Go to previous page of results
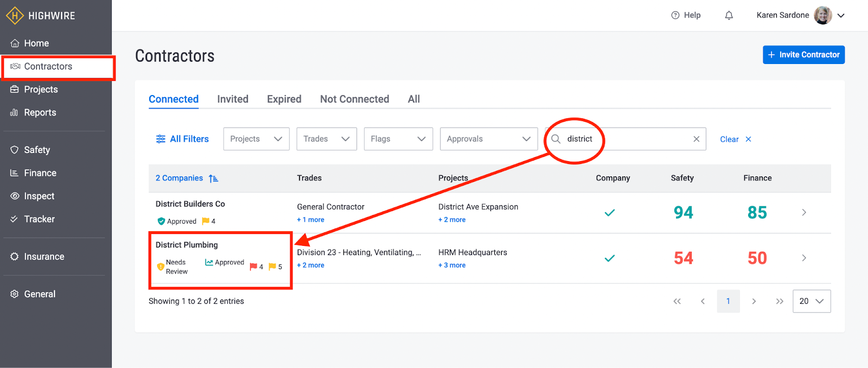Image resolution: width=868 pixels, height=368 pixels. click(703, 301)
